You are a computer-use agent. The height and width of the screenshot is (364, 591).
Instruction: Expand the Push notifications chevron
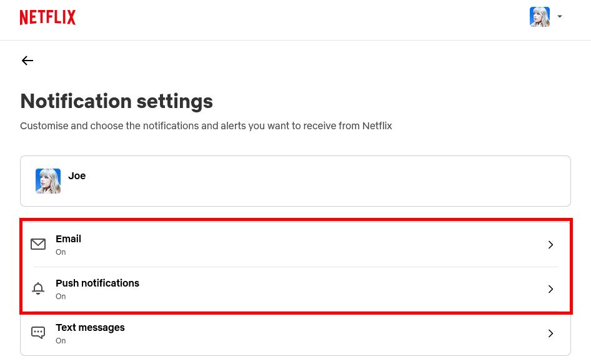(x=550, y=289)
